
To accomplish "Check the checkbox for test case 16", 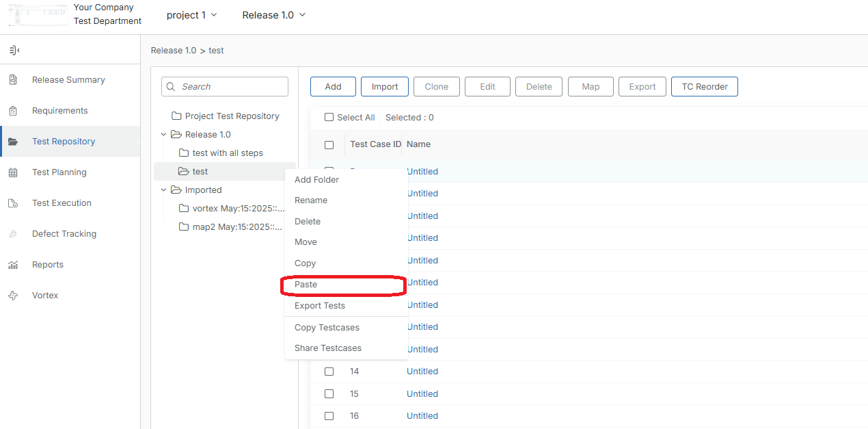I will point(329,415).
